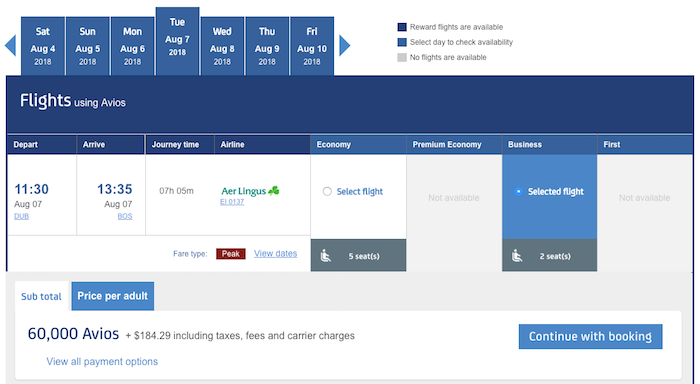Click the Fare type label
Viewport: 700px width, 384px height.
click(190, 254)
